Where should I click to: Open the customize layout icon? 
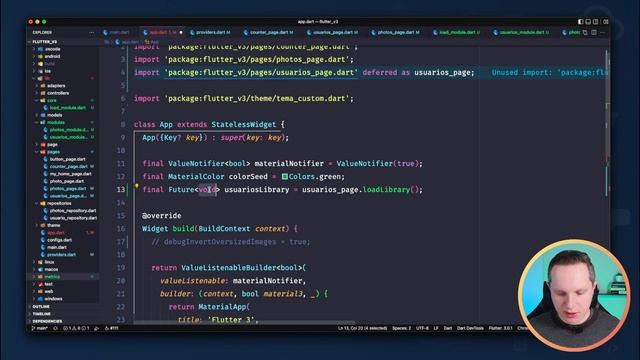click(x=605, y=22)
